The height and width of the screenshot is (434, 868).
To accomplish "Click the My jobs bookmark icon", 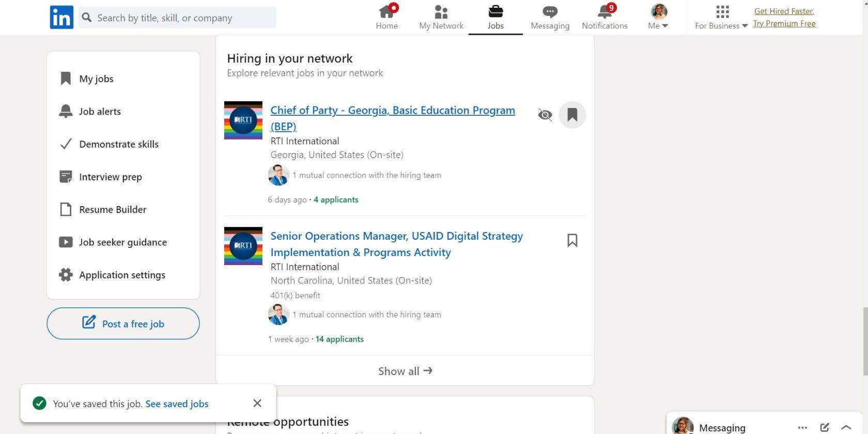I will pos(66,79).
